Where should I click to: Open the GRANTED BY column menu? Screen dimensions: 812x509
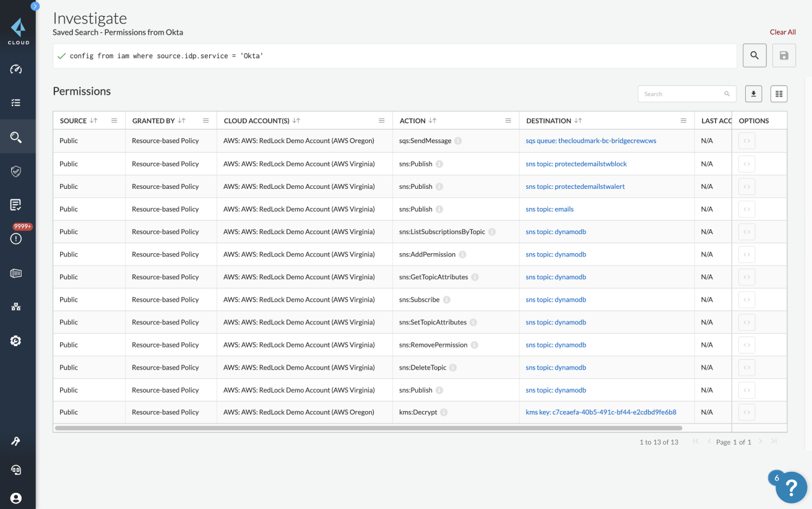[x=206, y=121]
